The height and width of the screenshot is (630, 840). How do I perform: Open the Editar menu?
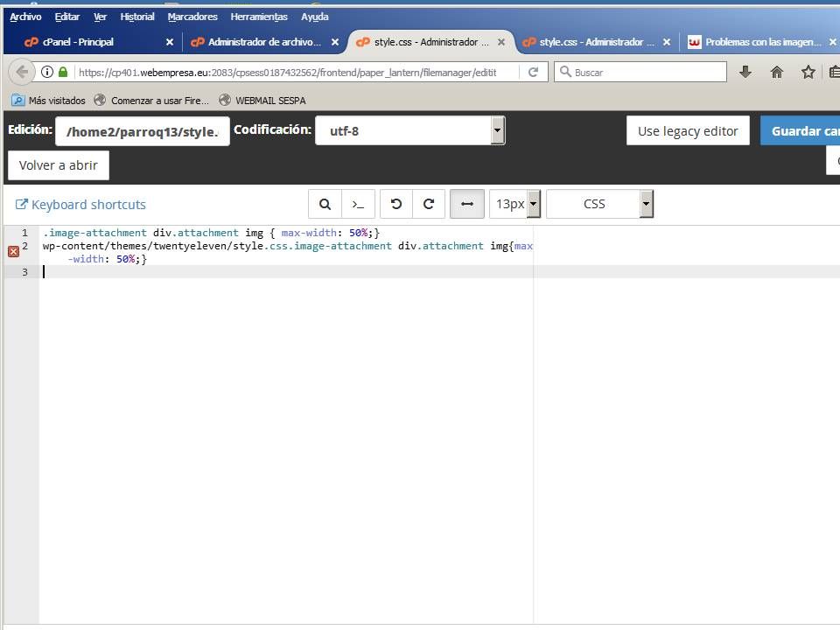tap(67, 17)
